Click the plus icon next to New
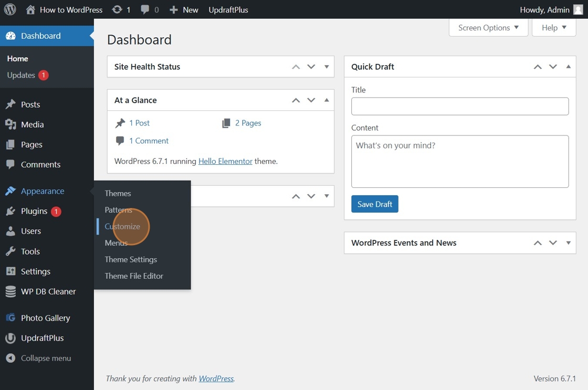This screenshot has height=390, width=588. pos(173,10)
